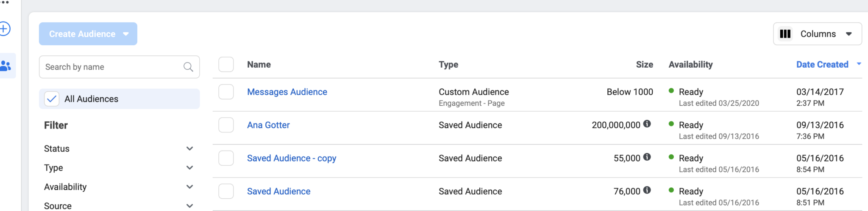868x211 pixels.
Task: Open info icon next to 200,000,000 size
Action: (647, 124)
